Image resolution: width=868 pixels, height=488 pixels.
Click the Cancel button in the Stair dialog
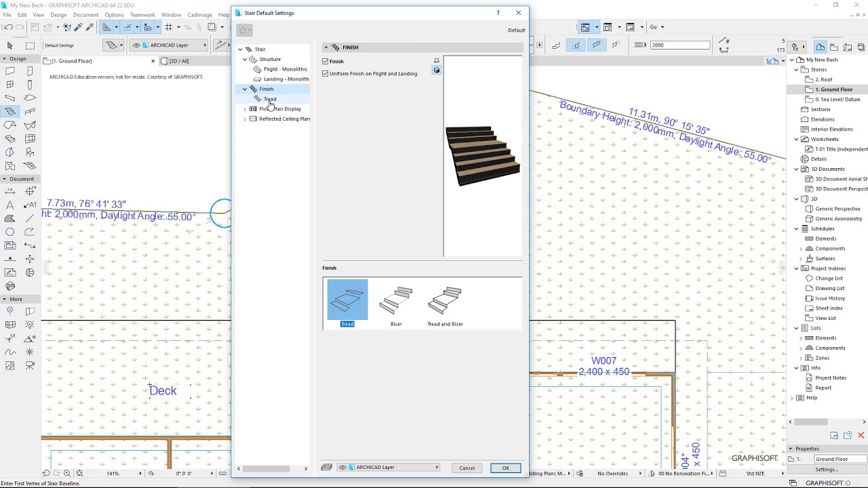click(x=467, y=468)
